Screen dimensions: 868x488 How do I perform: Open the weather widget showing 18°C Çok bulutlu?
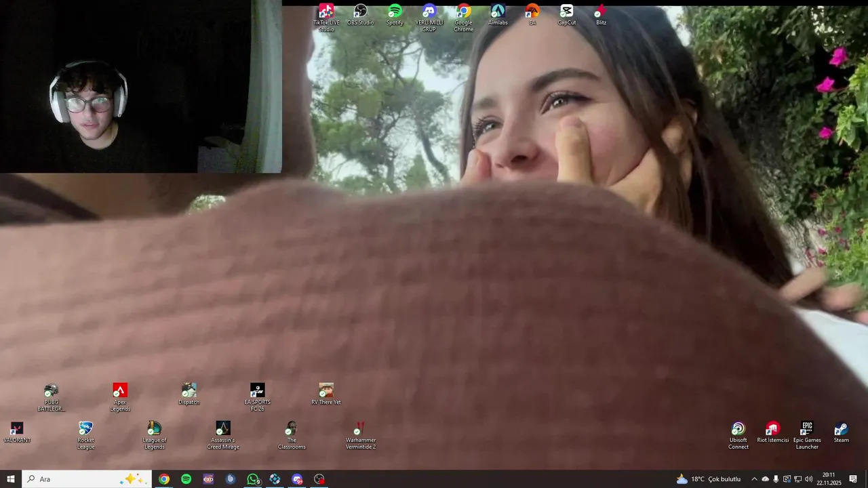point(709,479)
